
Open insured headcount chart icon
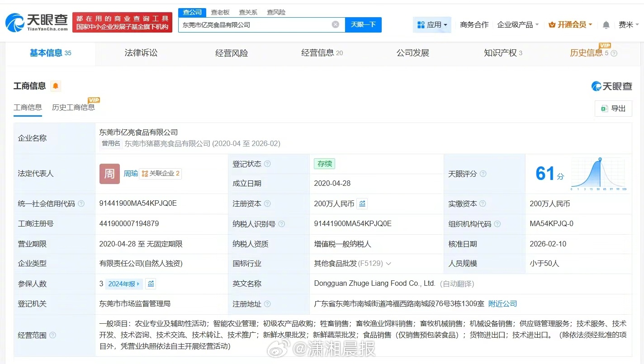coord(151,284)
